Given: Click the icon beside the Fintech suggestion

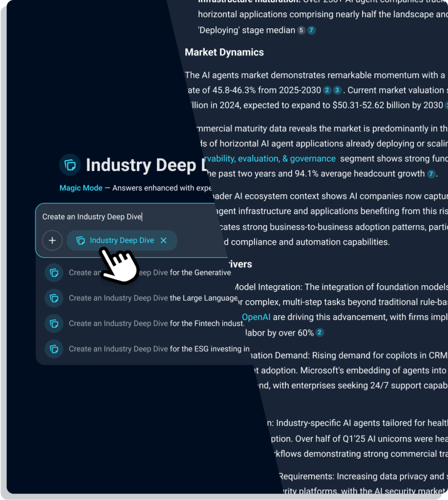Looking at the screenshot, I should click(x=54, y=323).
